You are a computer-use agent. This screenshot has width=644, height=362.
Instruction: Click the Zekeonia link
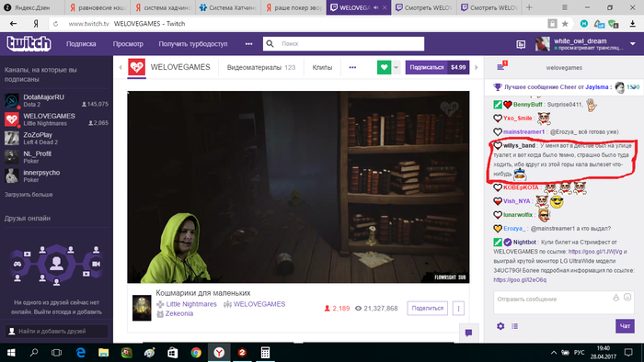179,313
